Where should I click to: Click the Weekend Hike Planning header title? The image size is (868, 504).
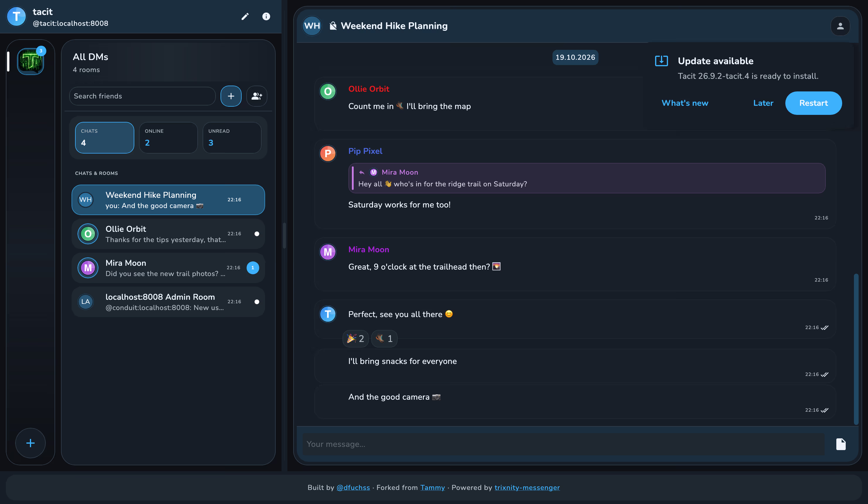tap(394, 26)
